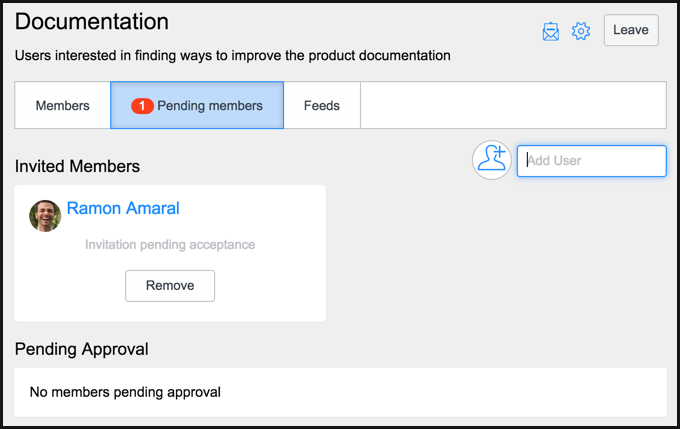Click the add user person-plus icon

tap(491, 160)
